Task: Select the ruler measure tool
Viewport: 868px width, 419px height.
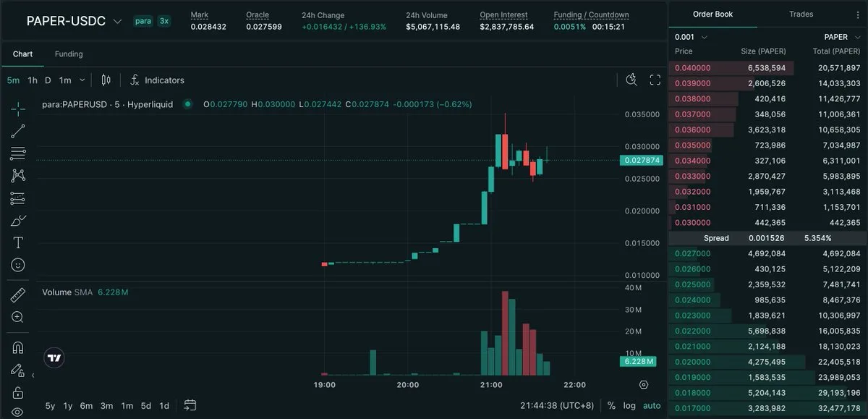Action: pyautogui.click(x=18, y=295)
